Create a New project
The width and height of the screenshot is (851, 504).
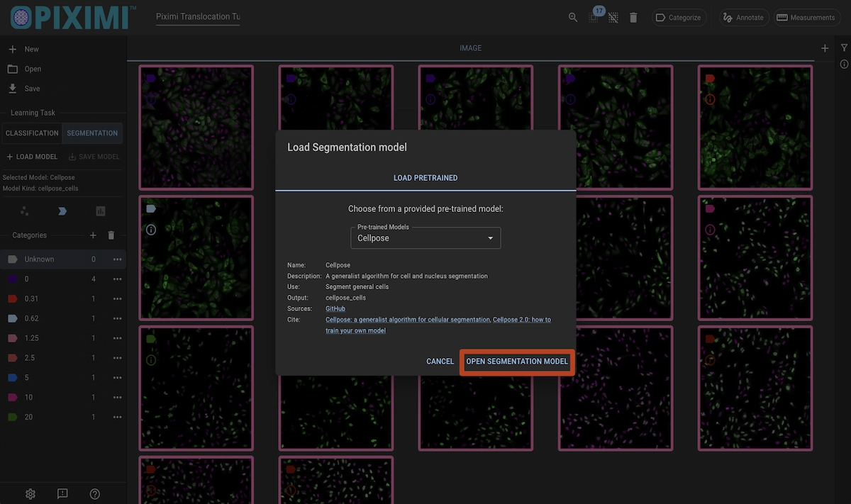point(63,50)
